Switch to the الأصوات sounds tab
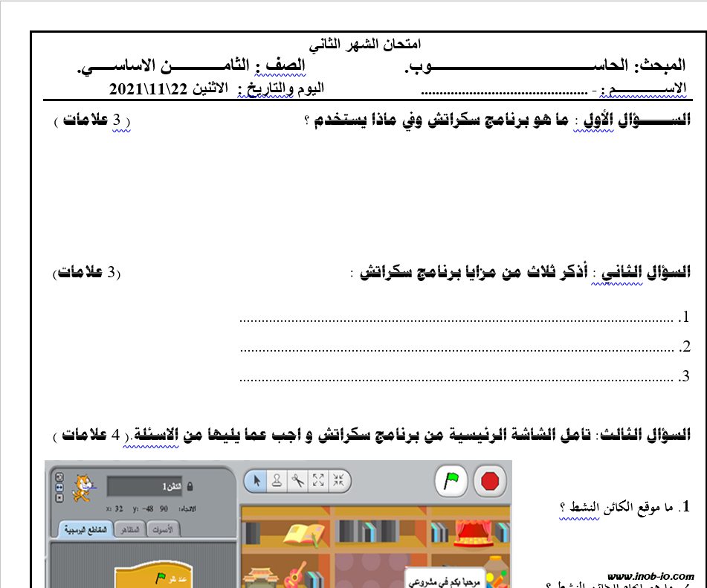 click(163, 529)
